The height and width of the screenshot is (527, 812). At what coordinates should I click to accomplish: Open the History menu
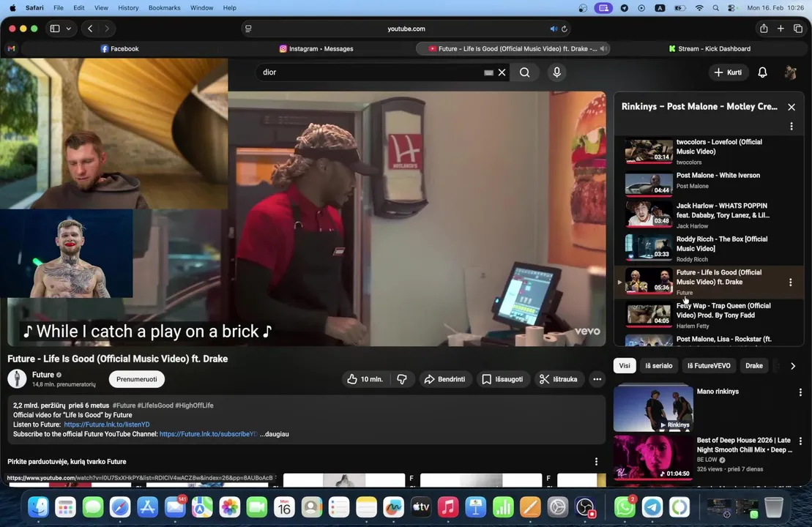(128, 8)
